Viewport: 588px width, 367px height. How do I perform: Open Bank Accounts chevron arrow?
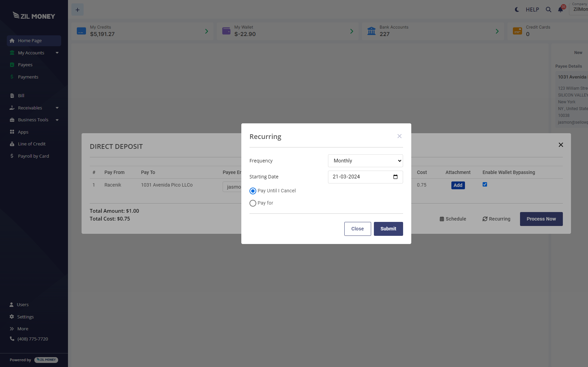pyautogui.click(x=497, y=31)
